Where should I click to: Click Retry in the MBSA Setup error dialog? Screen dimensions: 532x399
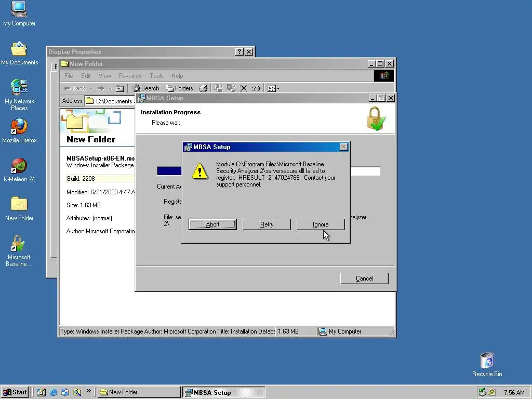click(267, 224)
